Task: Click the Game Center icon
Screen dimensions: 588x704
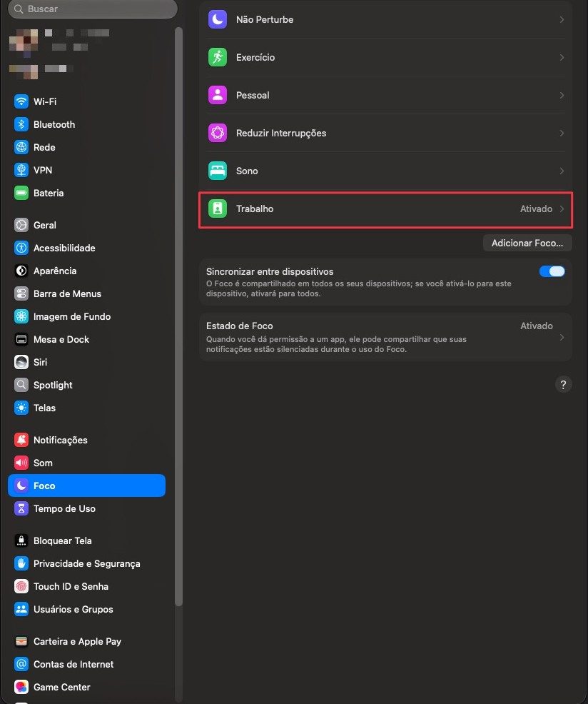Action: tap(21, 687)
